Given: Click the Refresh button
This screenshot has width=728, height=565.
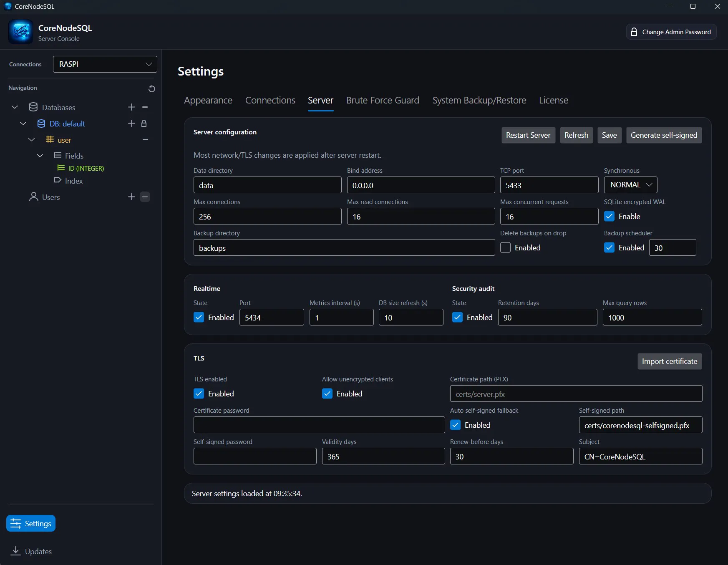Looking at the screenshot, I should (x=576, y=135).
